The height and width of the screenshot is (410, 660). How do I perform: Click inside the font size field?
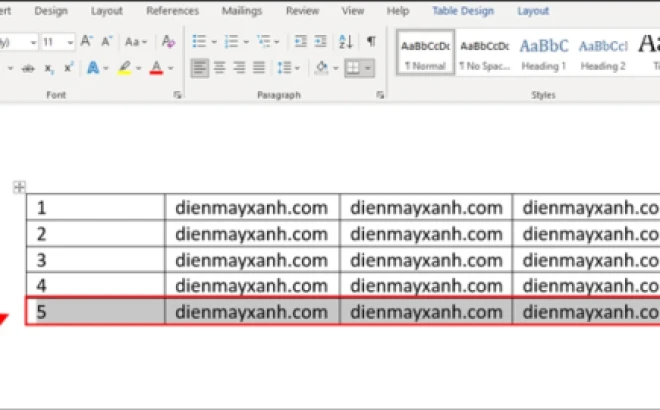(x=53, y=42)
